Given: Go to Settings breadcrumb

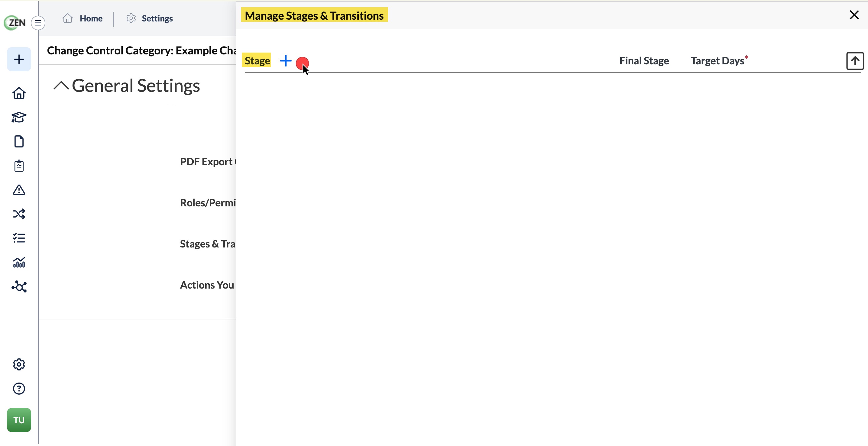Looking at the screenshot, I should pyautogui.click(x=150, y=18).
